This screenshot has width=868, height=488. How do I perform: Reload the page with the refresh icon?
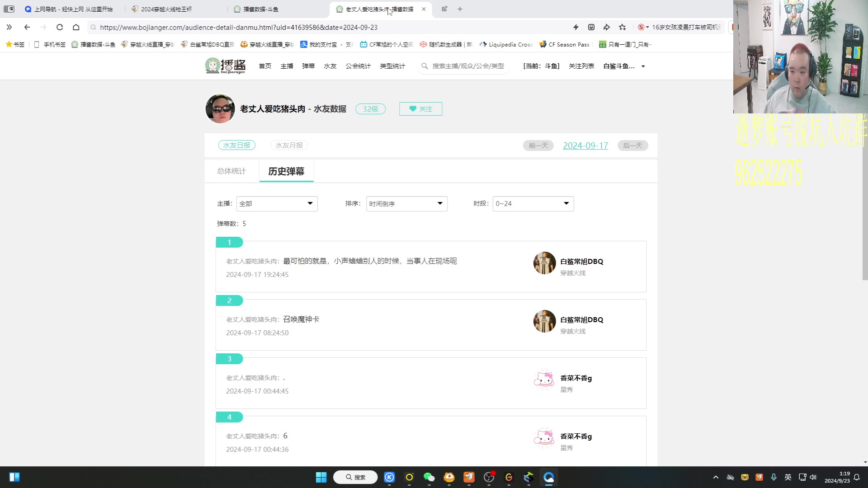[x=60, y=27]
